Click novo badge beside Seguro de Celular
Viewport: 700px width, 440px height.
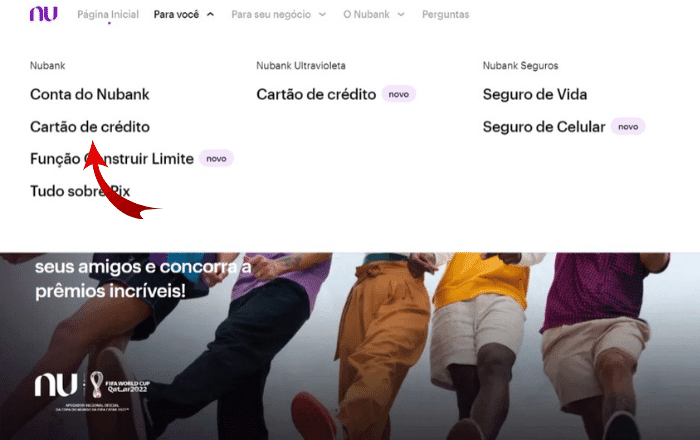tap(628, 127)
